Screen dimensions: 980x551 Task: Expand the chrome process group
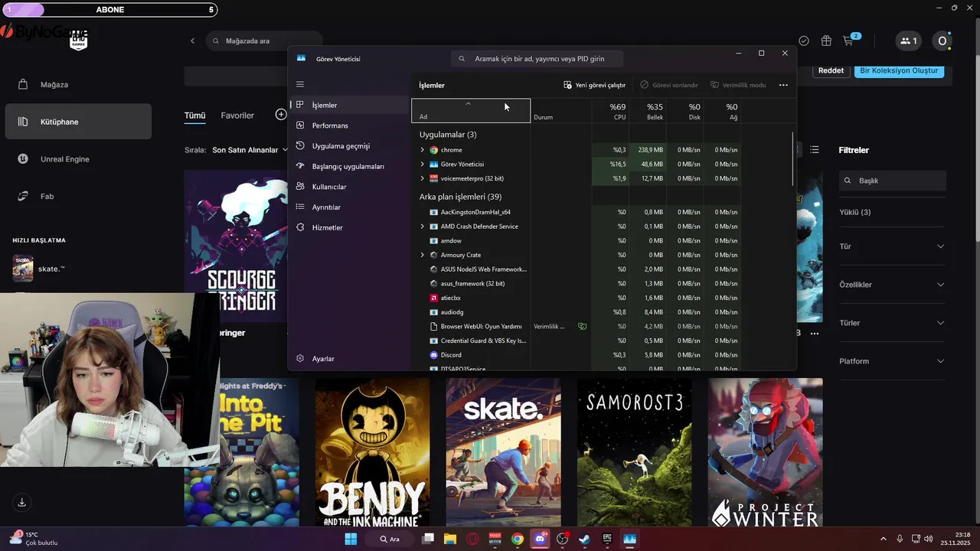click(x=422, y=150)
